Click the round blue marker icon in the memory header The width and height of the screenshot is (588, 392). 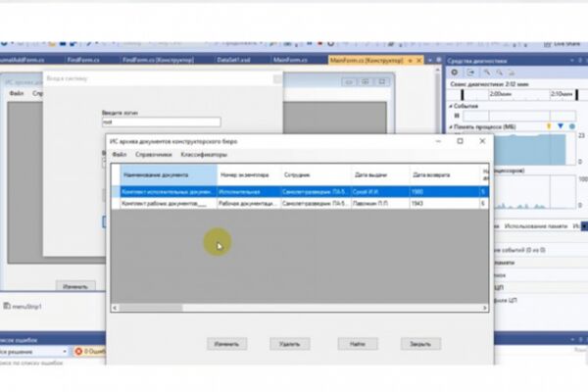572,126
